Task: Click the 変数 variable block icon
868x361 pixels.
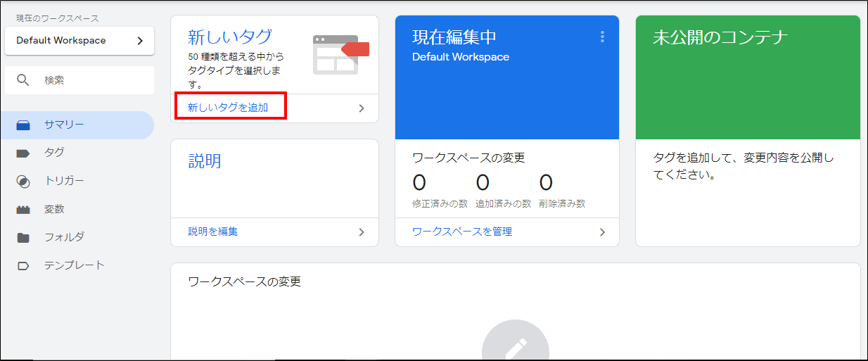Action: tap(23, 210)
